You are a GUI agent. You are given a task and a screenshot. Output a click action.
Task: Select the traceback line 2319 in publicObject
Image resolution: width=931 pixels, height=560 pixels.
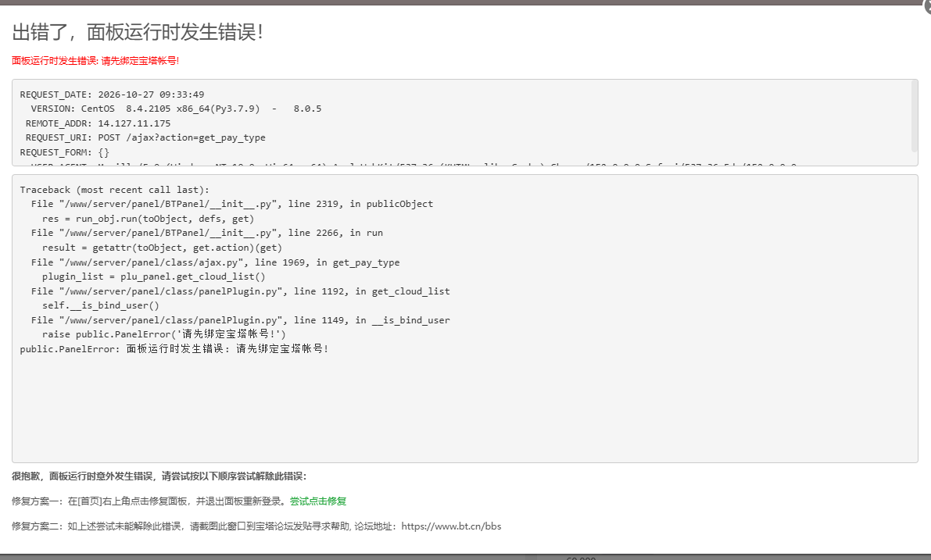232,204
